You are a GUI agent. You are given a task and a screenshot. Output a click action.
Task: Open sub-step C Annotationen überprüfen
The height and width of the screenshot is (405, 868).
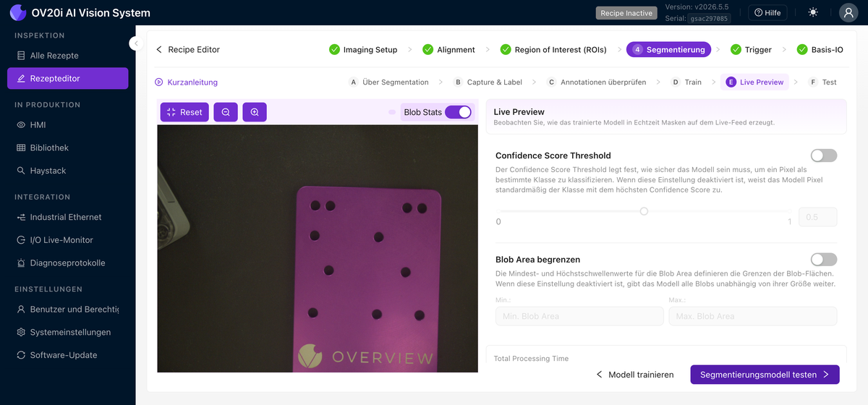point(597,82)
